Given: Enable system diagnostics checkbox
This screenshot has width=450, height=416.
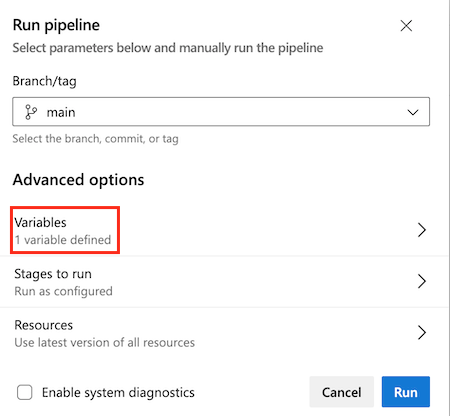Looking at the screenshot, I should pyautogui.click(x=25, y=392).
